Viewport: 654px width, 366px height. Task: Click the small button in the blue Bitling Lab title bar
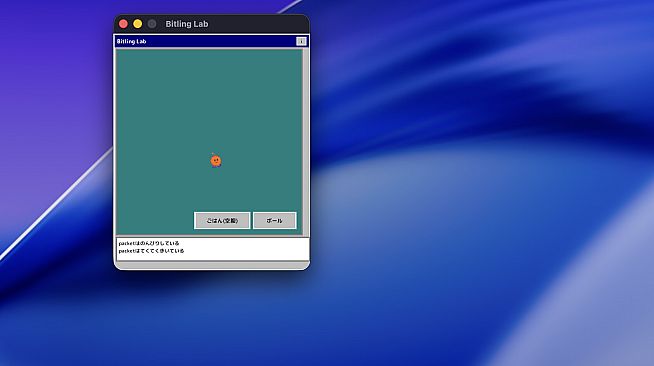point(301,41)
